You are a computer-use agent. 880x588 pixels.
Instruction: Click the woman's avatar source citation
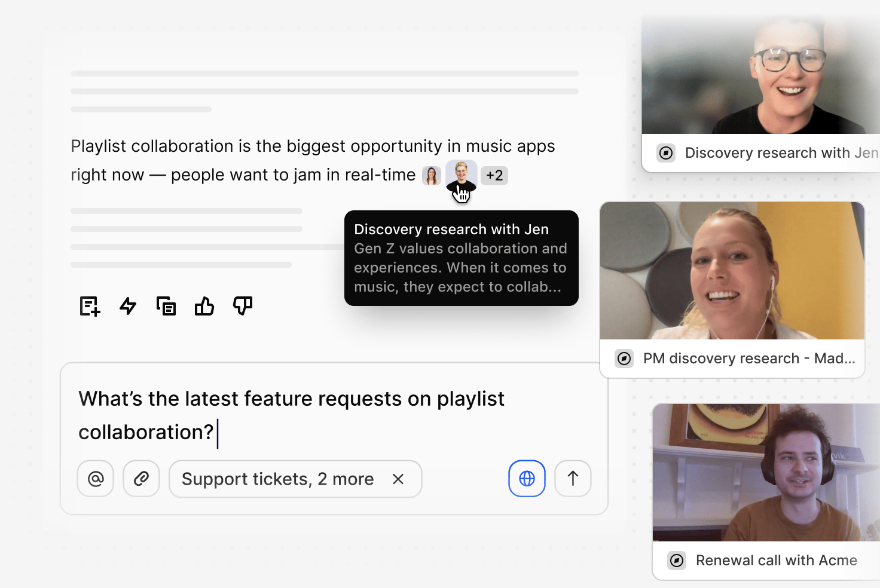(432, 175)
